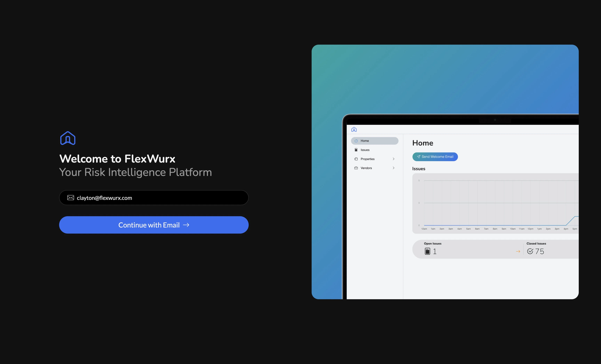
Task: Click the Properties icon in the sidebar
Action: [x=356, y=159]
